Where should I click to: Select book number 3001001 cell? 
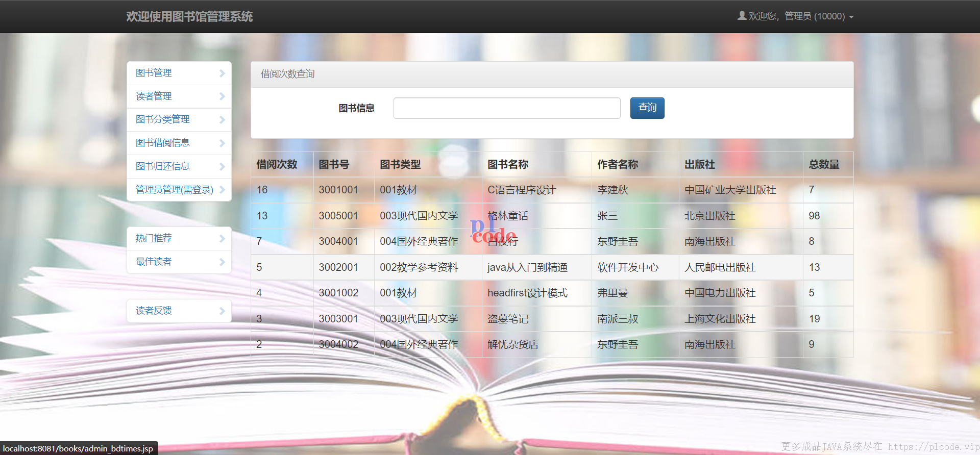pyautogui.click(x=344, y=190)
